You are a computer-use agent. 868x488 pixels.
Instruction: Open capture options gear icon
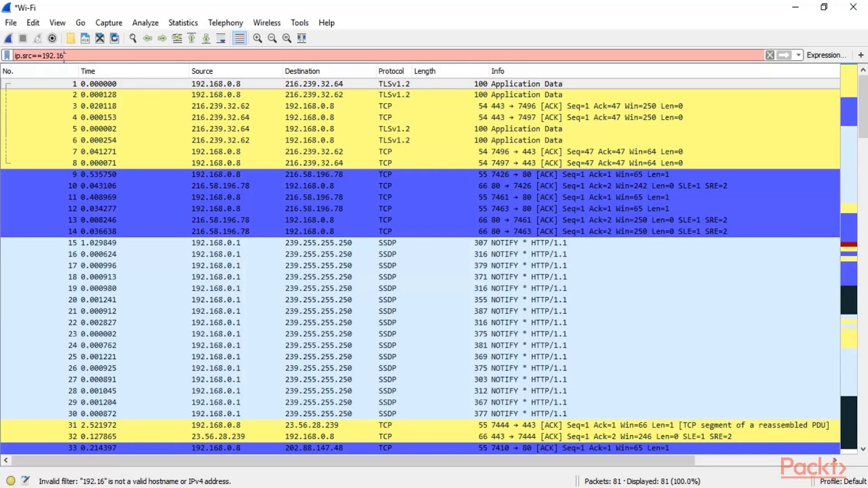52,39
